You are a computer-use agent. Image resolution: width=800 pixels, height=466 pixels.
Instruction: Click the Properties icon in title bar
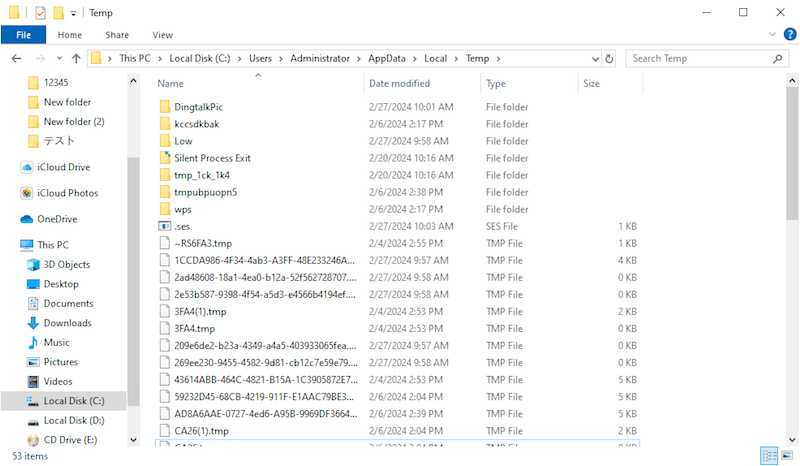[40, 13]
